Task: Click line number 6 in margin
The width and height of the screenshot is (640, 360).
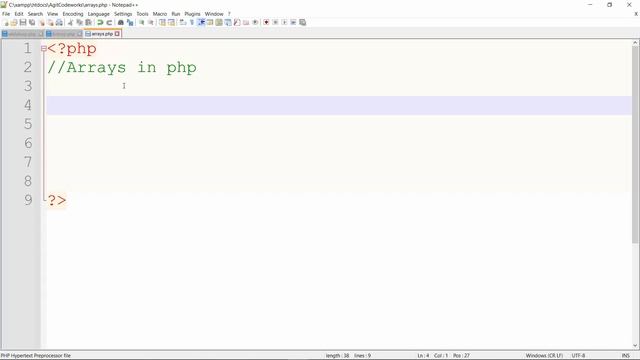Action: coord(28,143)
